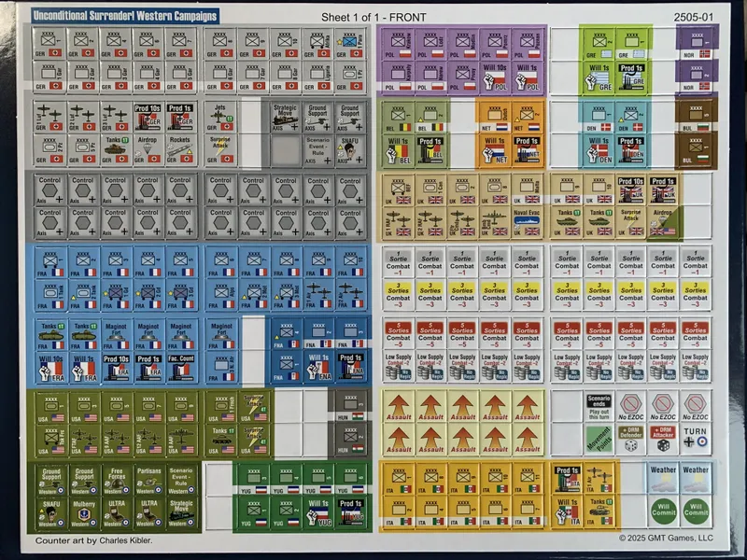Click the green Movement Points marker
This screenshot has height=560, width=747.
tap(599, 440)
